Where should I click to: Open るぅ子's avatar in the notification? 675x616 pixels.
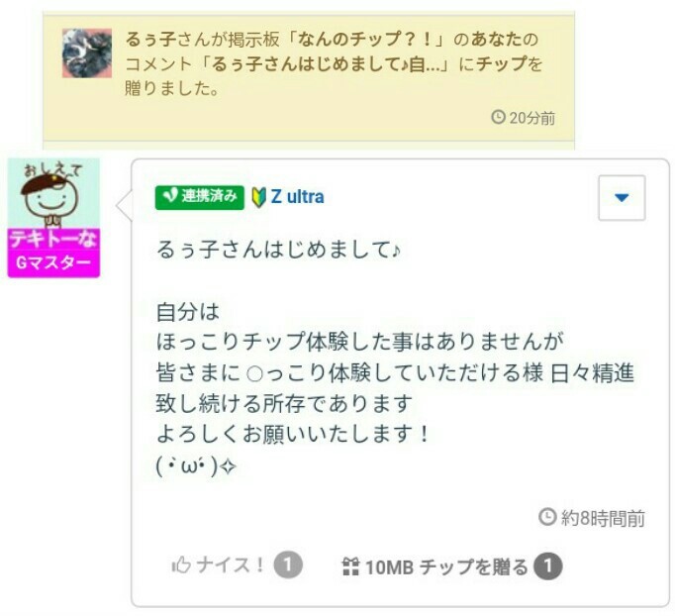(x=87, y=53)
